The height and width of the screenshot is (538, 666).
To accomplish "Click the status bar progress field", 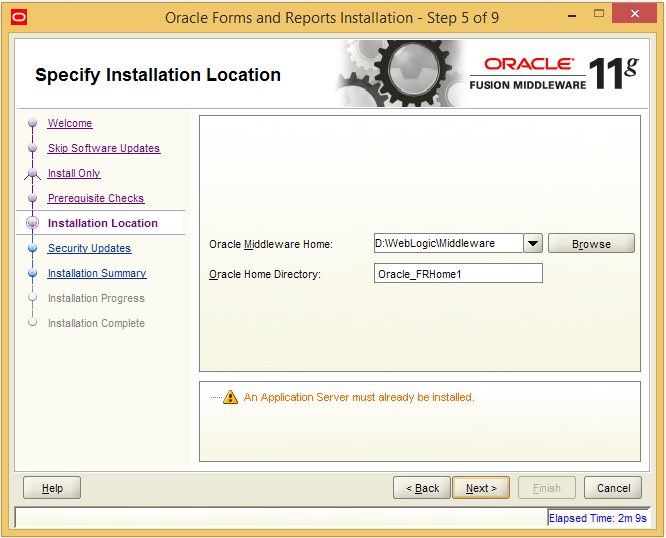I will coord(281,517).
